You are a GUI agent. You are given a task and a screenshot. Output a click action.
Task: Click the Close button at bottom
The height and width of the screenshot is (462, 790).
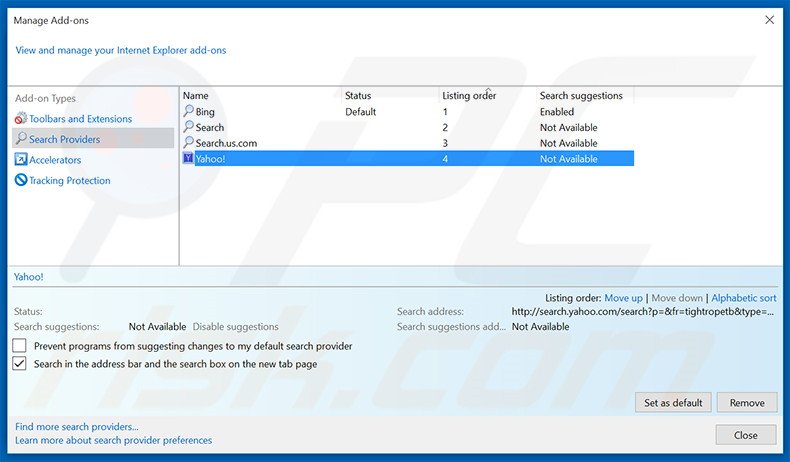click(746, 435)
